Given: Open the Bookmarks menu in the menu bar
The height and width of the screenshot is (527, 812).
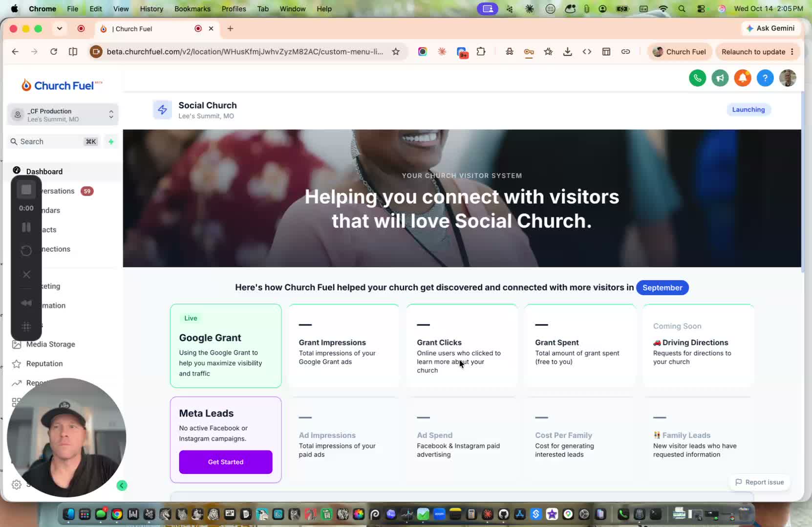Looking at the screenshot, I should coord(192,9).
